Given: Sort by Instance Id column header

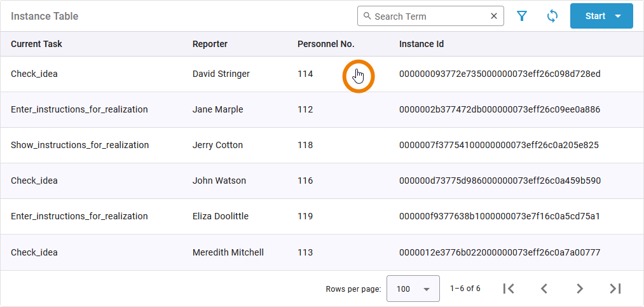Looking at the screenshot, I should (x=421, y=44).
